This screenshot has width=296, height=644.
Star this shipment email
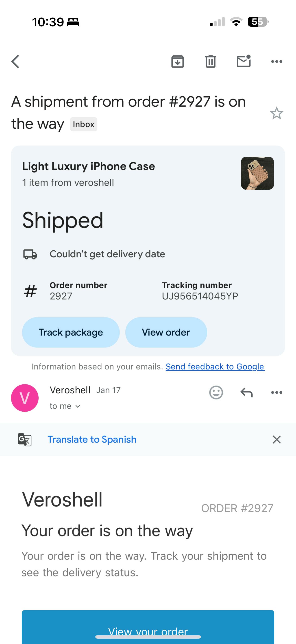[x=276, y=113]
